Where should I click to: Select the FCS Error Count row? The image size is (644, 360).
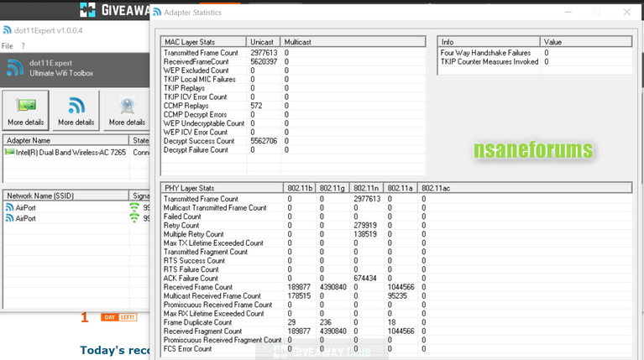click(396, 349)
